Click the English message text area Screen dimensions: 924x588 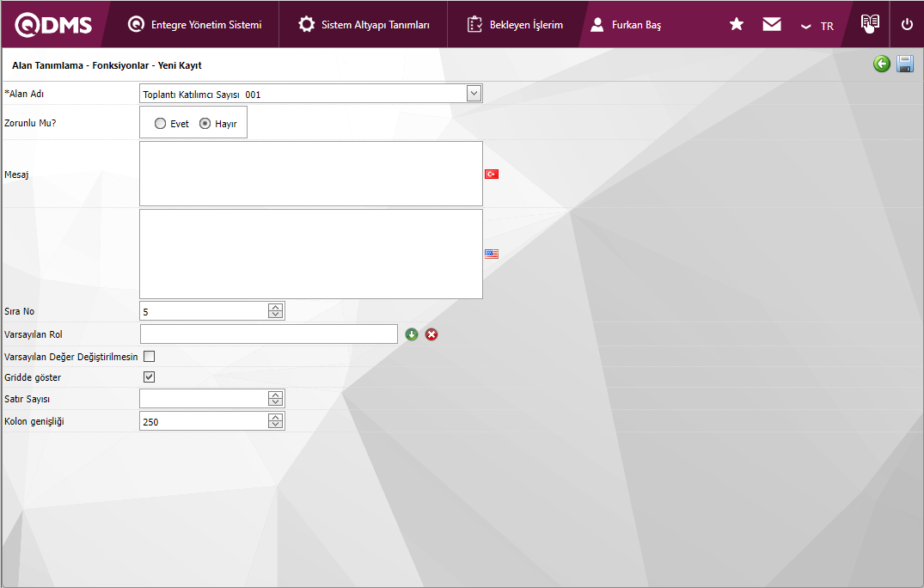311,254
